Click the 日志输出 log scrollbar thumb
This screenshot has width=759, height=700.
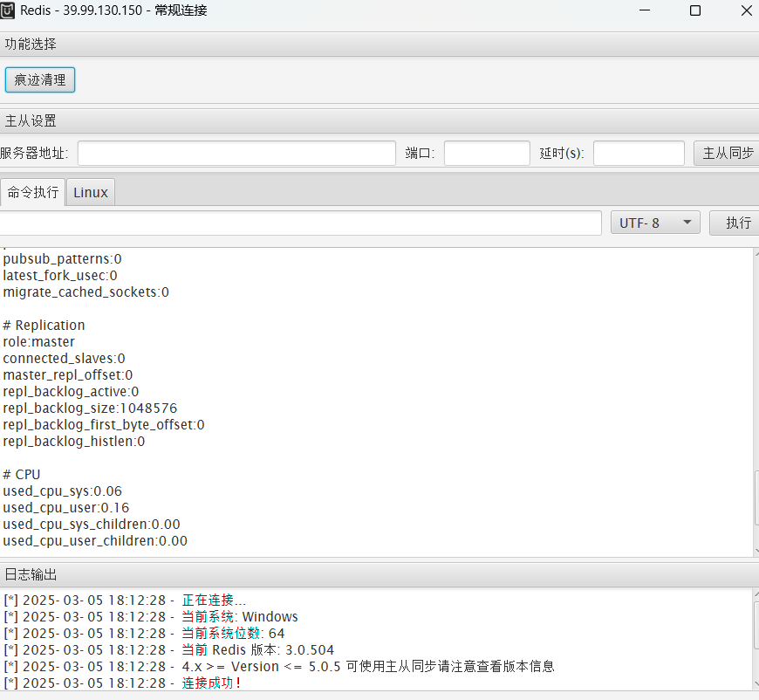click(x=756, y=624)
